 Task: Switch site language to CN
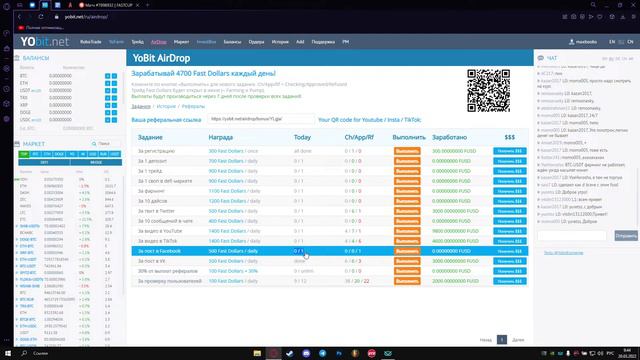630,42
